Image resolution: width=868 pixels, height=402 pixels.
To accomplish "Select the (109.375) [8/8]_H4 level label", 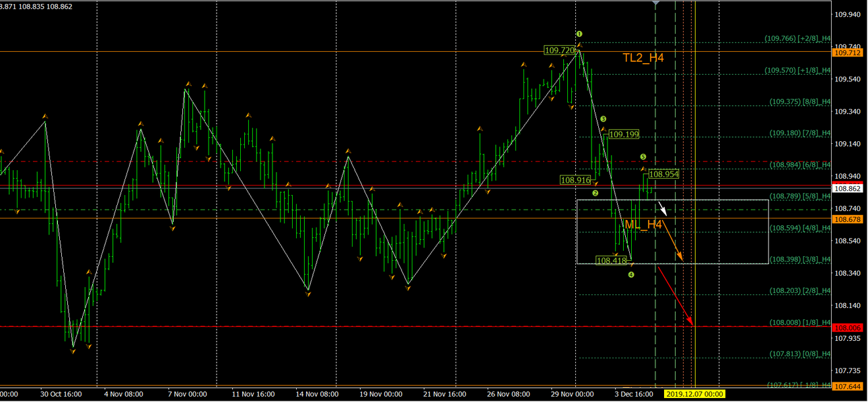I will click(x=800, y=102).
